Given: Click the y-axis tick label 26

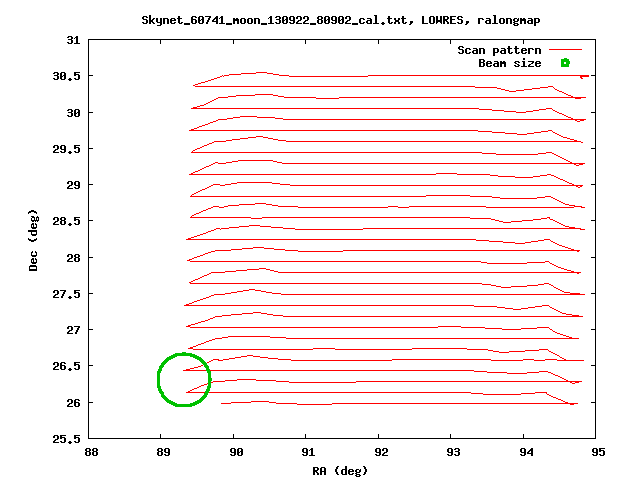Looking at the screenshot, I should [x=73, y=403].
